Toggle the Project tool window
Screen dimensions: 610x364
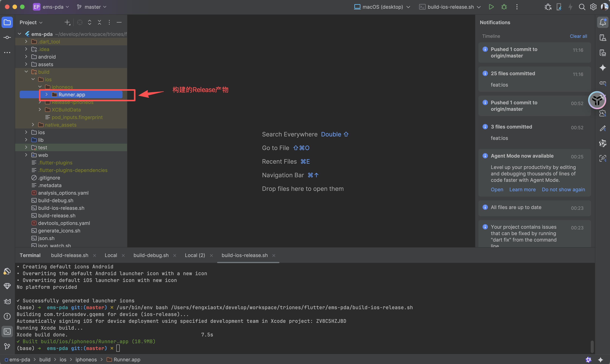7,22
